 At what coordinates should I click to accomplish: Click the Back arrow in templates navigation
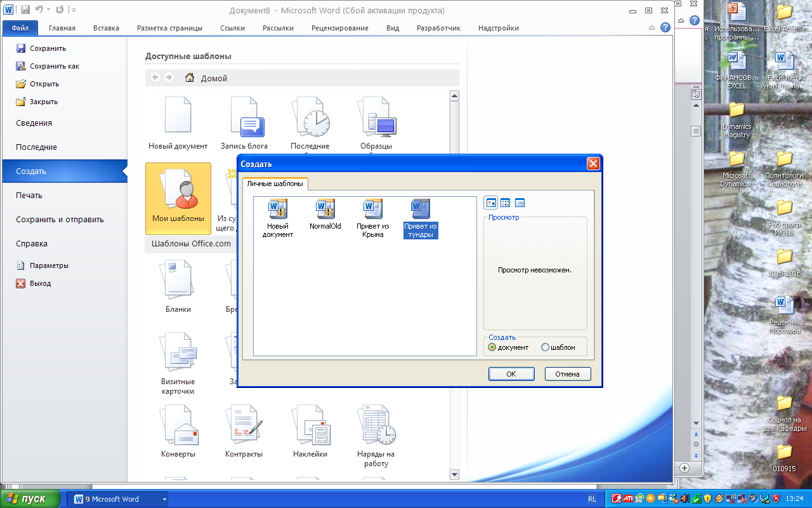155,77
